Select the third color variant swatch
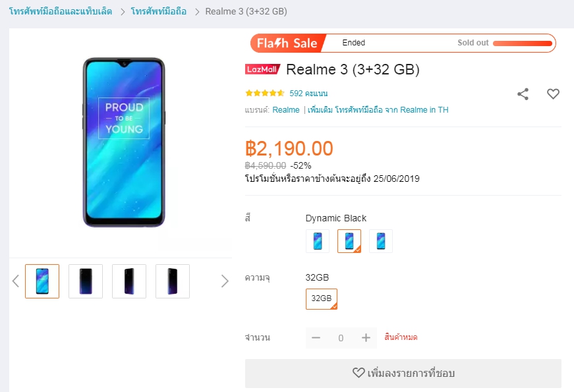574x392 pixels. point(381,241)
